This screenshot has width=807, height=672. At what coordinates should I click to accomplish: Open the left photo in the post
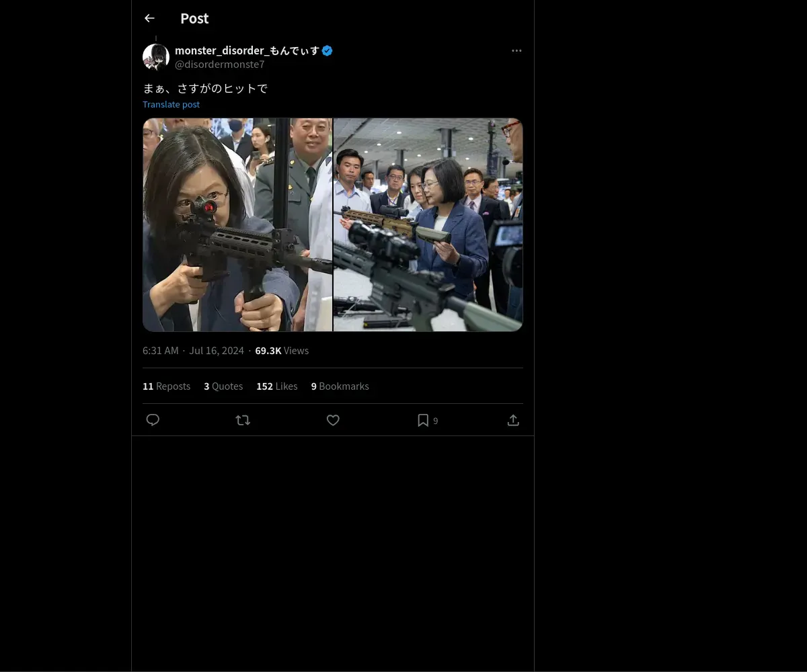tap(237, 224)
